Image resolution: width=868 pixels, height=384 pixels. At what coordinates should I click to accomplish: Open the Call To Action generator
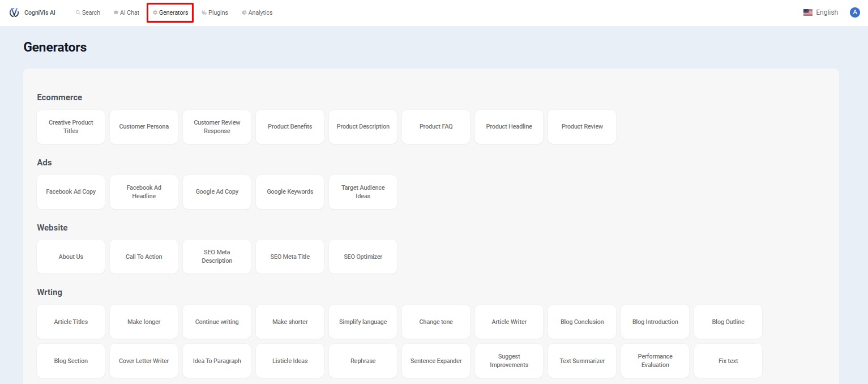coord(144,257)
